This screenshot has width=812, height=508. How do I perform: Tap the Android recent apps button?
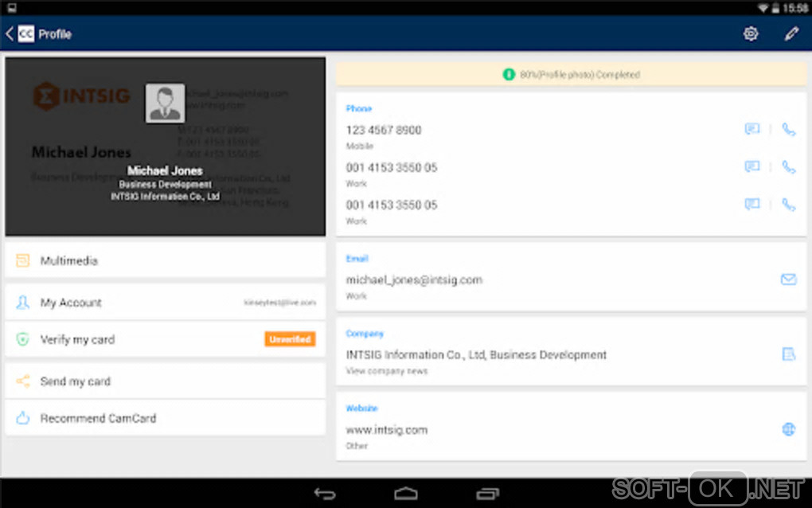pyautogui.click(x=486, y=494)
